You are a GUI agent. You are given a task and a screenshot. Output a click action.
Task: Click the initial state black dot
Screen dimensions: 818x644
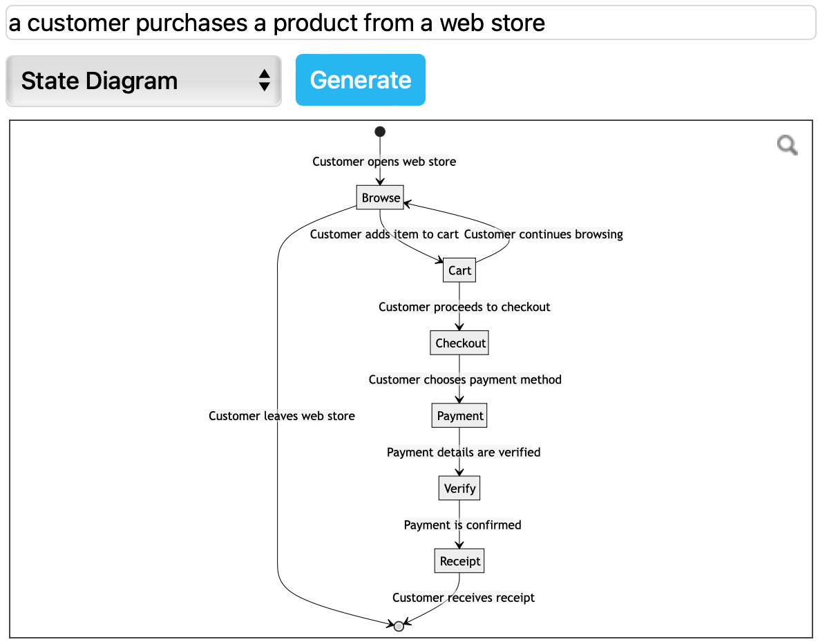click(379, 131)
